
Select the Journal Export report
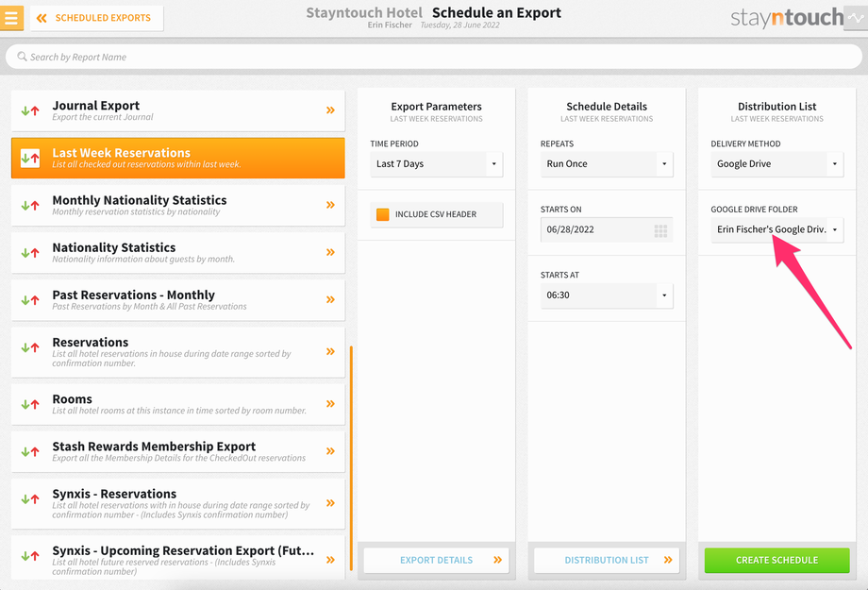click(177, 110)
